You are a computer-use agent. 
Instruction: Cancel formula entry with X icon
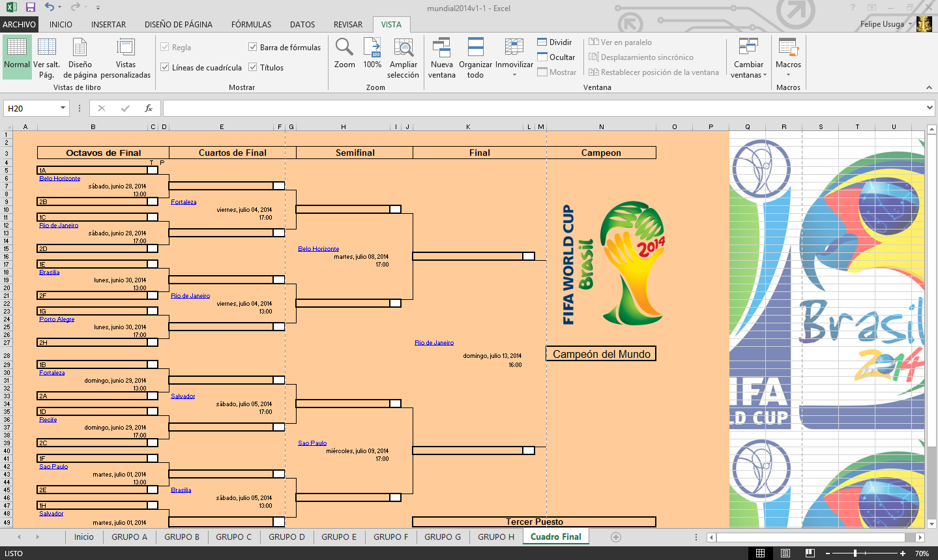[x=102, y=108]
